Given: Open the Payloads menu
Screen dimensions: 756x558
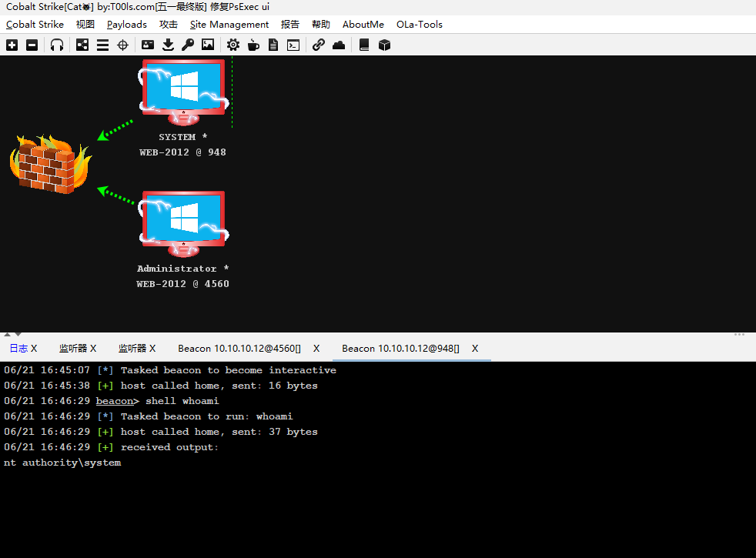Looking at the screenshot, I should pyautogui.click(x=127, y=25).
